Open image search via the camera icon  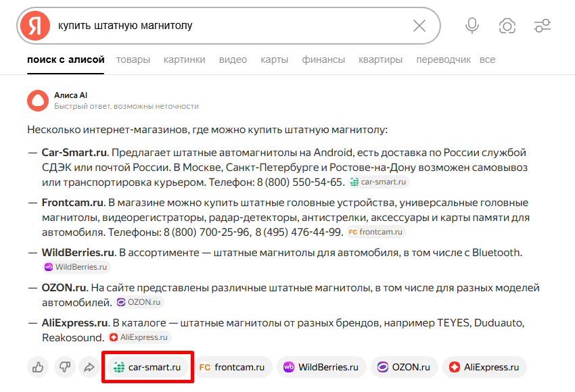pos(507,26)
